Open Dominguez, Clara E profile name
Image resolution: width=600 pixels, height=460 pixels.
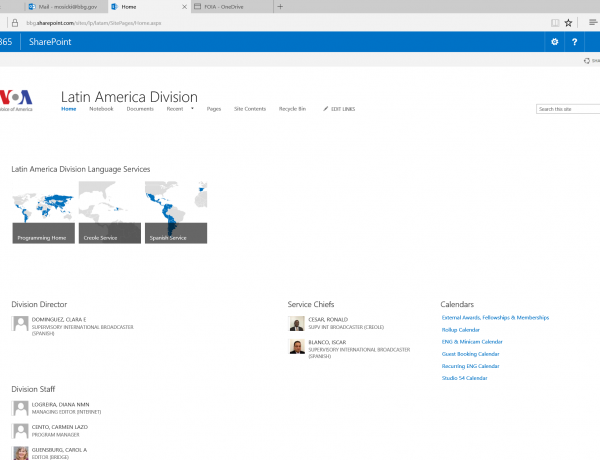[x=59, y=320]
